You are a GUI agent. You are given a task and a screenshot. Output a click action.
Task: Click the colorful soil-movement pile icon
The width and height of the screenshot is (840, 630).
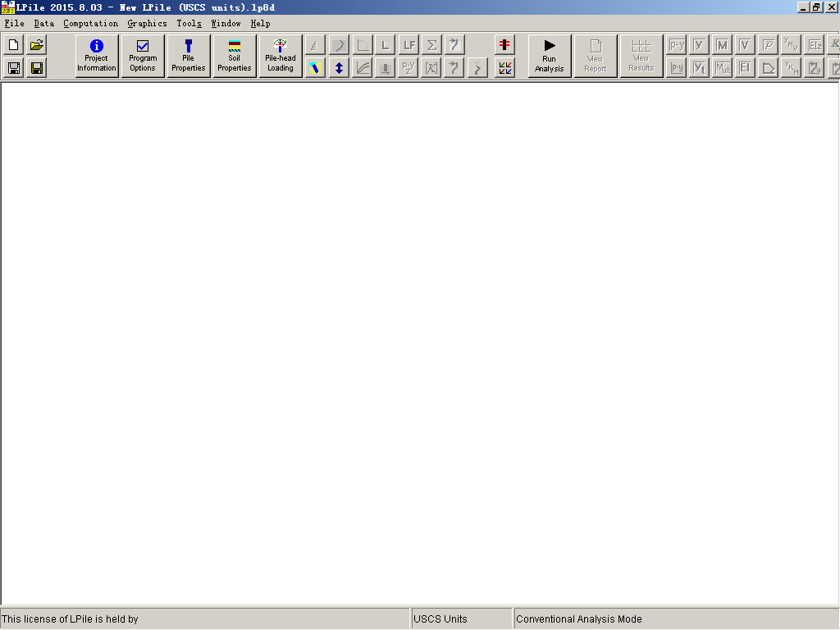315,68
